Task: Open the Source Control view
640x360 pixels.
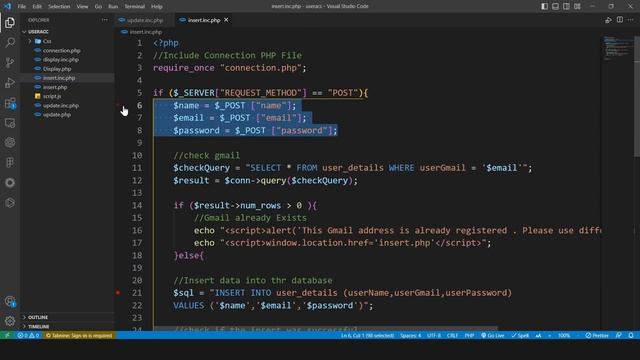Action: pos(10,62)
